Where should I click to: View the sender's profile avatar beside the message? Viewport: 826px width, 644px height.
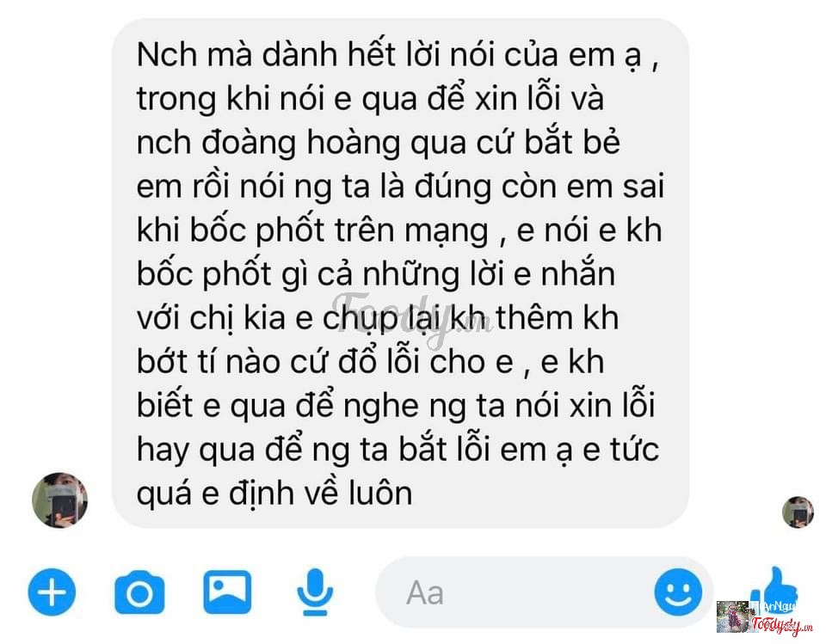(x=59, y=500)
